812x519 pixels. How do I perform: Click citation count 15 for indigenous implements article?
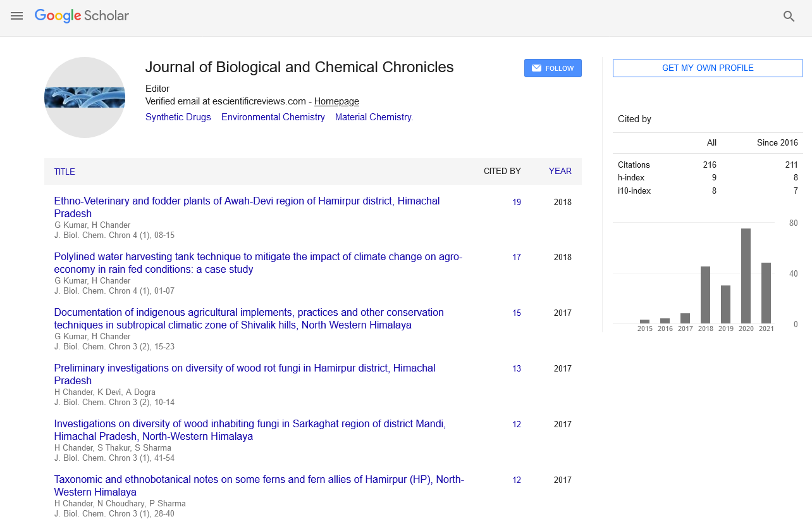click(x=517, y=313)
